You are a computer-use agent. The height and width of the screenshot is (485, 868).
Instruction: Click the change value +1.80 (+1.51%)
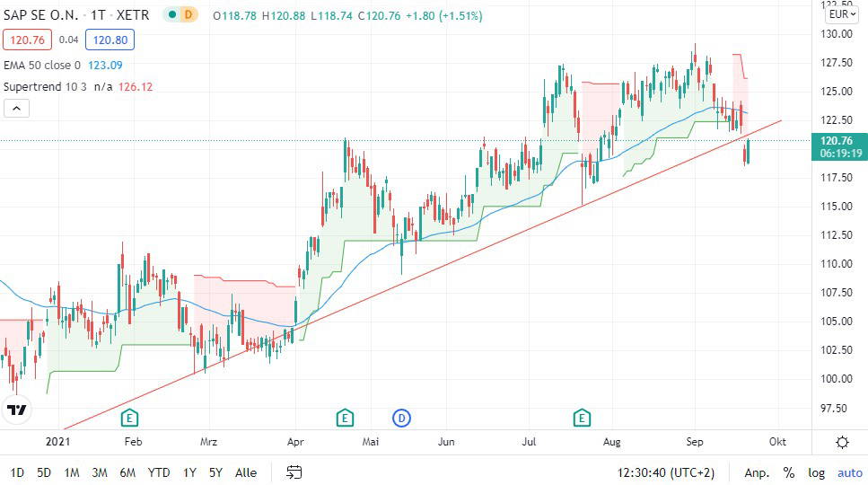pyautogui.click(x=444, y=16)
